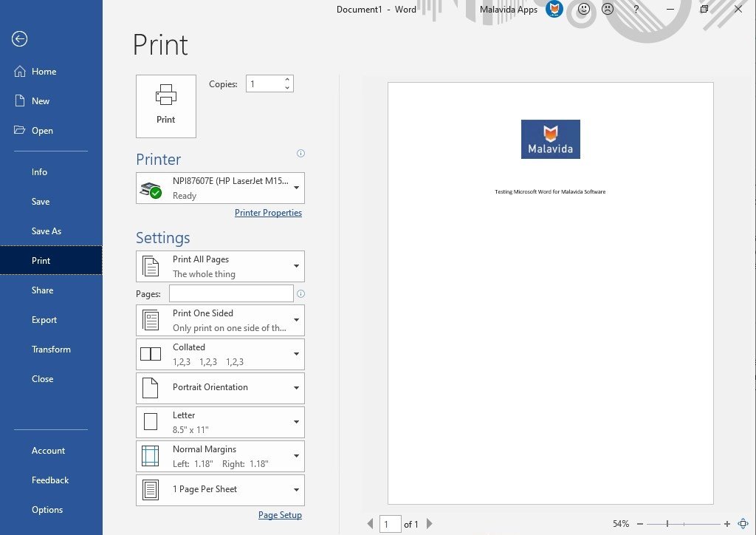Click the Print button with printer icon
Image resolution: width=756 pixels, height=535 pixels.
tap(166, 106)
